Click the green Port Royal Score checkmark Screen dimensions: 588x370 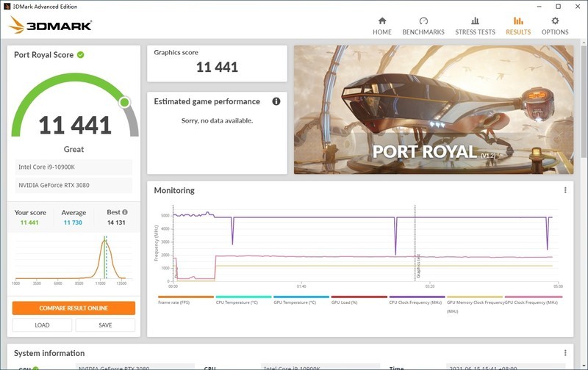(x=81, y=55)
